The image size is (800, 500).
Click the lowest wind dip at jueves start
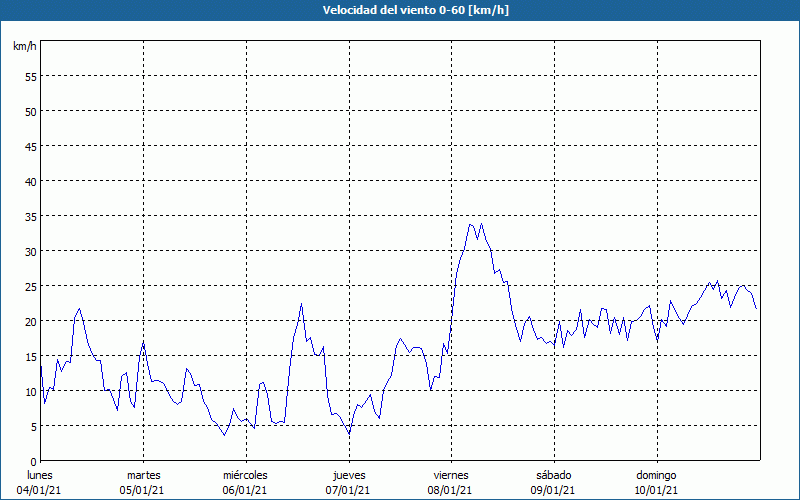tap(349, 434)
